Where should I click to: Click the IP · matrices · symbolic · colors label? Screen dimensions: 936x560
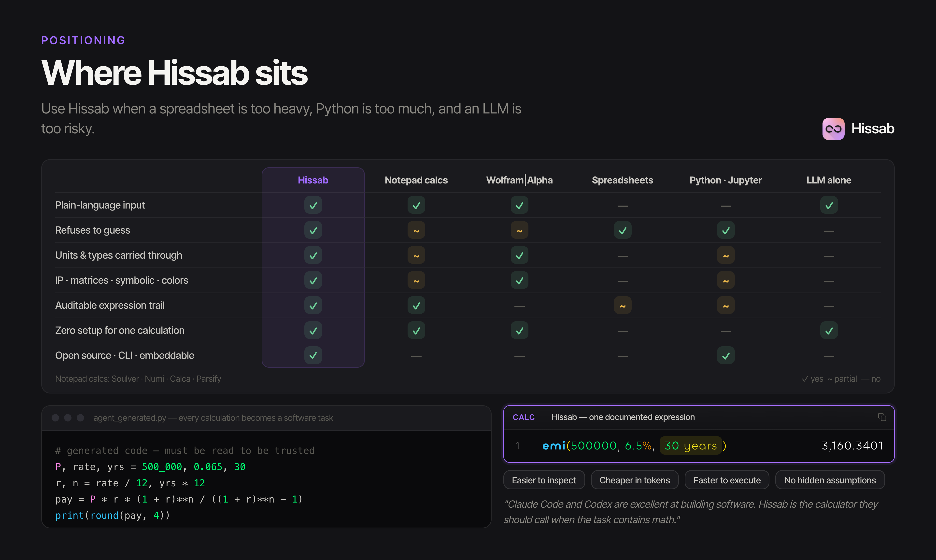tap(122, 280)
